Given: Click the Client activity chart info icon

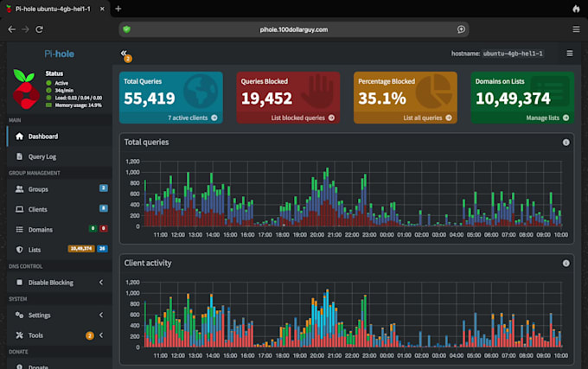Looking at the screenshot, I should pos(566,264).
